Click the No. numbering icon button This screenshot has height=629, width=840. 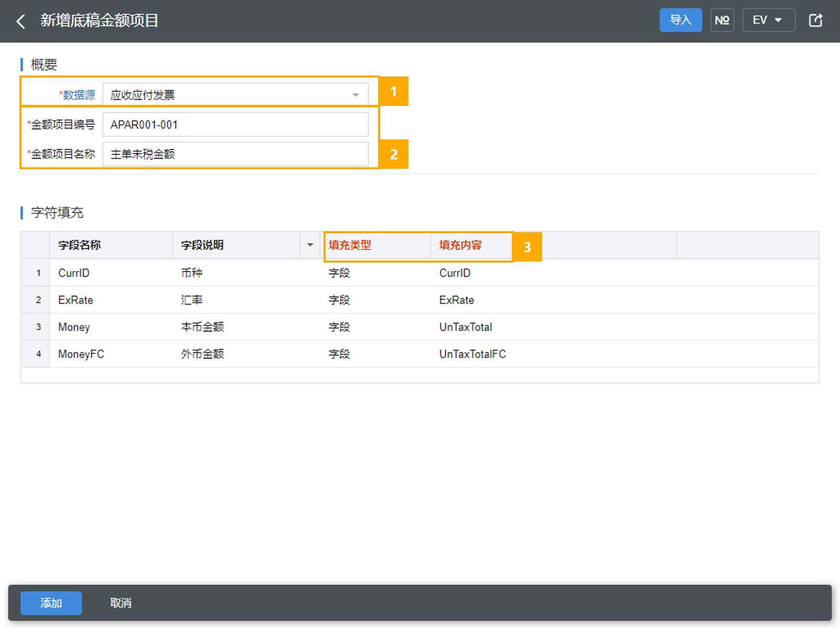point(722,20)
